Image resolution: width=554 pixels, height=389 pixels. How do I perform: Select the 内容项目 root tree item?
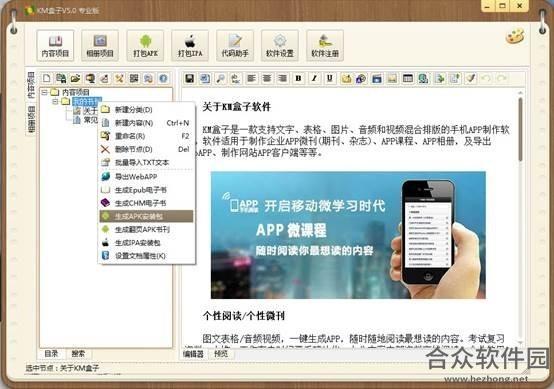(x=76, y=92)
